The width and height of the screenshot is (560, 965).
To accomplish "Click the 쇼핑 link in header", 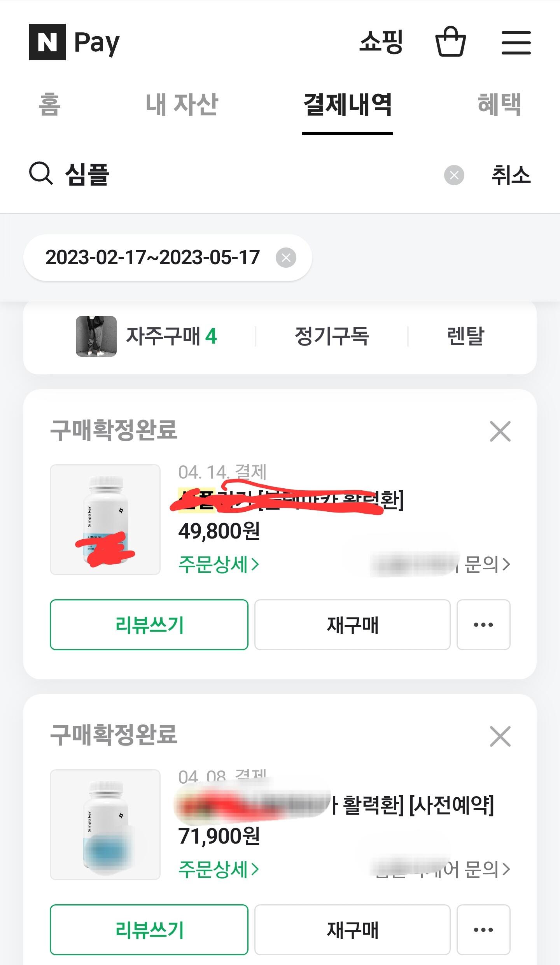I will [x=381, y=42].
